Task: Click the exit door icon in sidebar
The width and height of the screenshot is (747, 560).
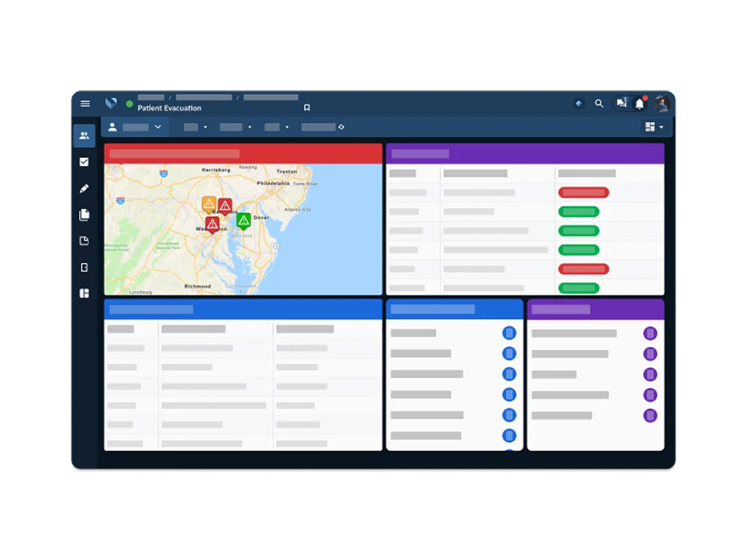Action: 84,267
